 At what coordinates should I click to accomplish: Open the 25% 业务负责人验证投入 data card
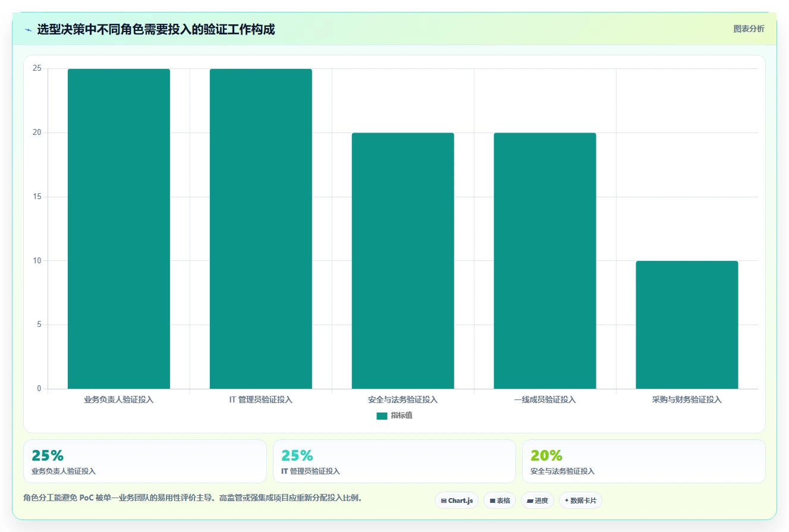coord(145,461)
